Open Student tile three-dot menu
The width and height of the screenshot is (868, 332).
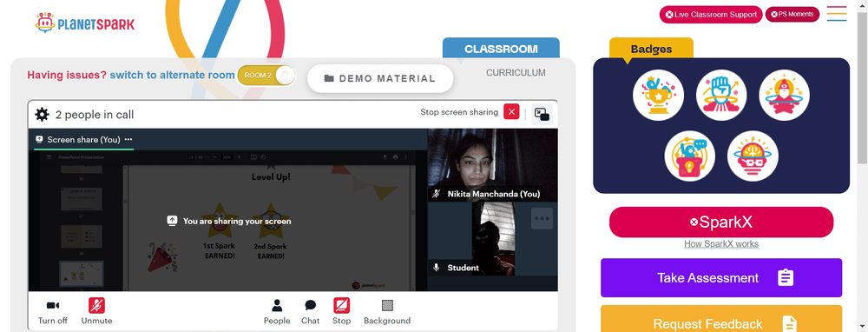point(542,218)
